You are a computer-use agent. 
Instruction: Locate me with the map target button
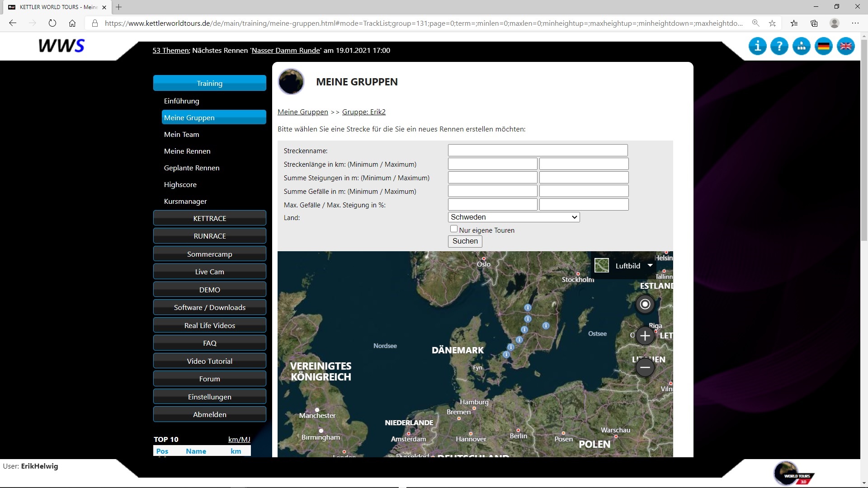pos(645,304)
